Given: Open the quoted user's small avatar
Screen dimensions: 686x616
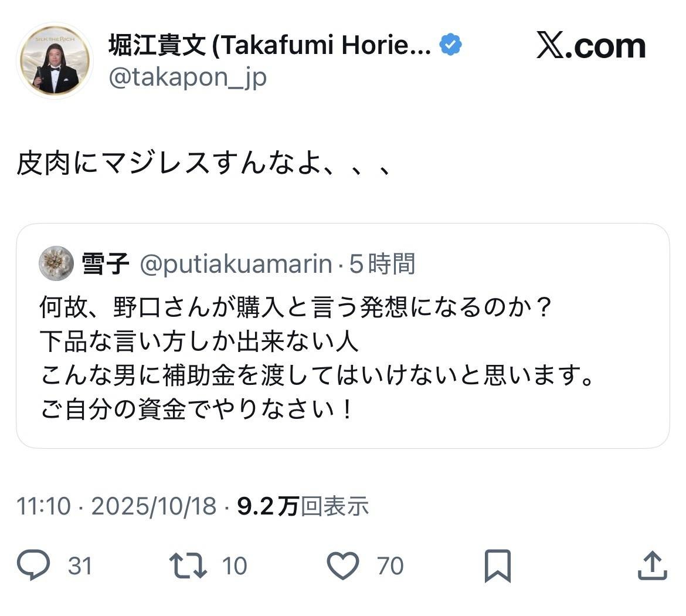Looking at the screenshot, I should click(56, 264).
